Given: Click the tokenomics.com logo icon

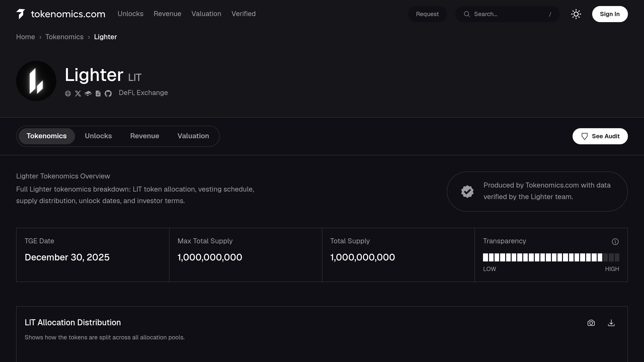Looking at the screenshot, I should pos(21,14).
